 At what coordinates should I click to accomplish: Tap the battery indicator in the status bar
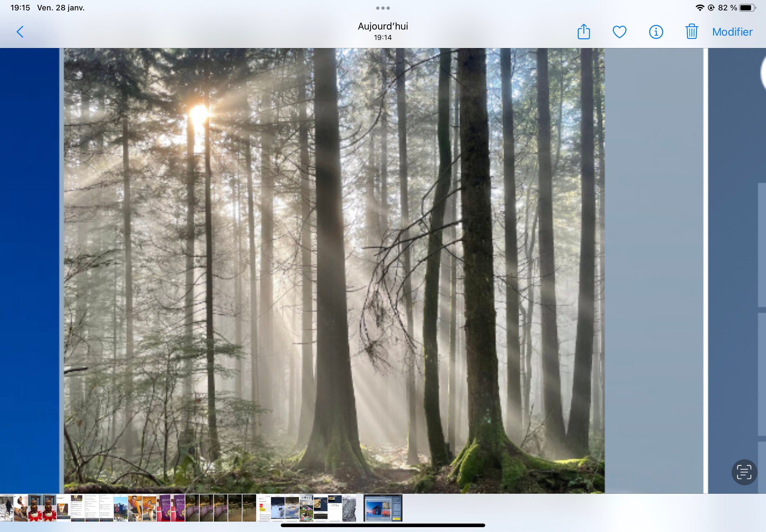point(747,8)
